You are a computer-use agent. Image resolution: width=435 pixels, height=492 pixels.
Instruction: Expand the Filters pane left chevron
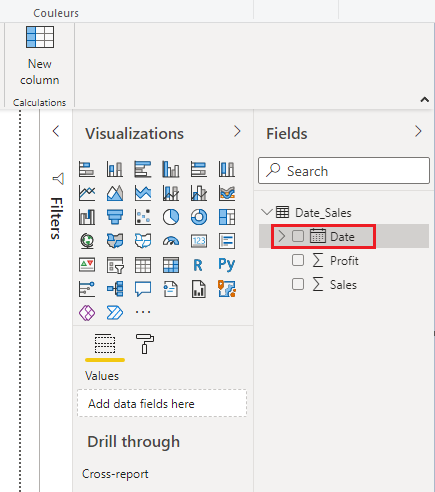click(x=56, y=131)
